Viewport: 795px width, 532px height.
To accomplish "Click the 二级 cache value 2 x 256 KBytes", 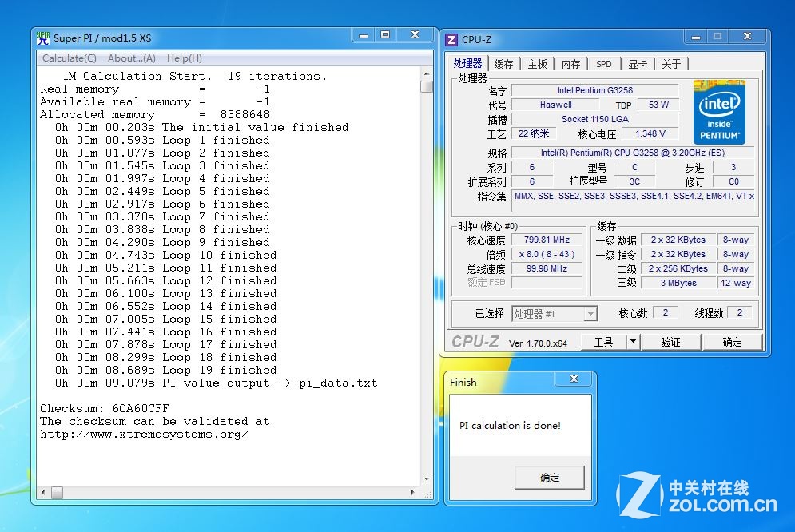I will pos(678,268).
